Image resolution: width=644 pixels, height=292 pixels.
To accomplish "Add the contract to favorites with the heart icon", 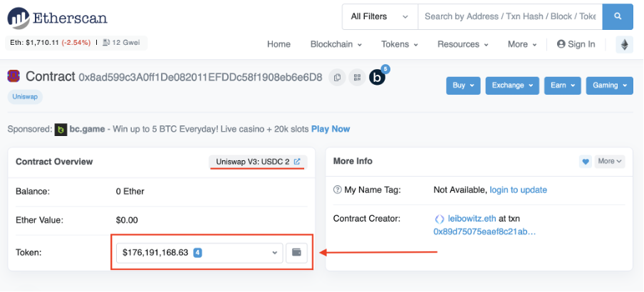I will [x=586, y=162].
